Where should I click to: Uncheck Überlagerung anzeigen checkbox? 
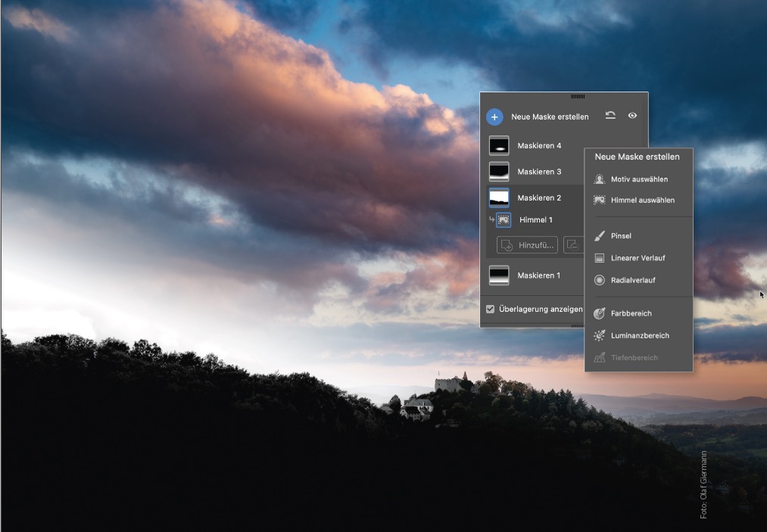[x=490, y=309]
